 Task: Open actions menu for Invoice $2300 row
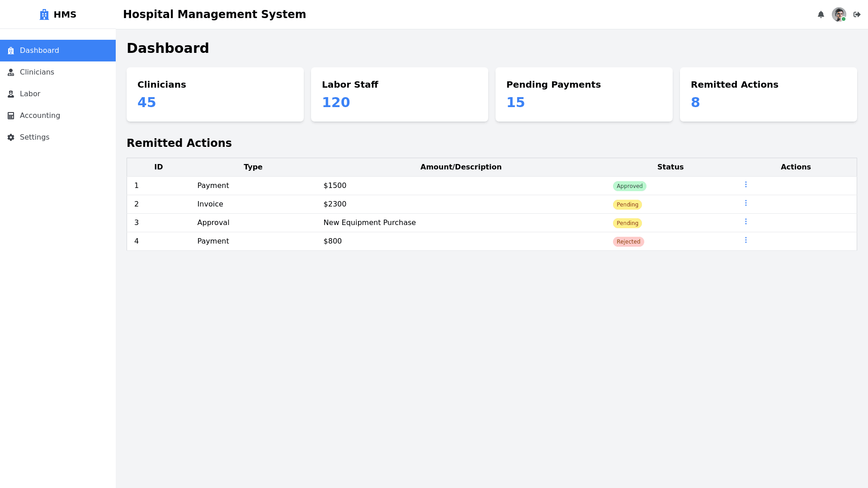pyautogui.click(x=746, y=203)
